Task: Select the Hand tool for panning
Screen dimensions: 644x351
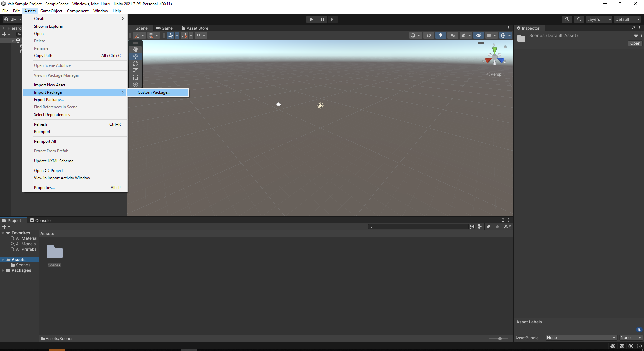Action: tap(136, 49)
